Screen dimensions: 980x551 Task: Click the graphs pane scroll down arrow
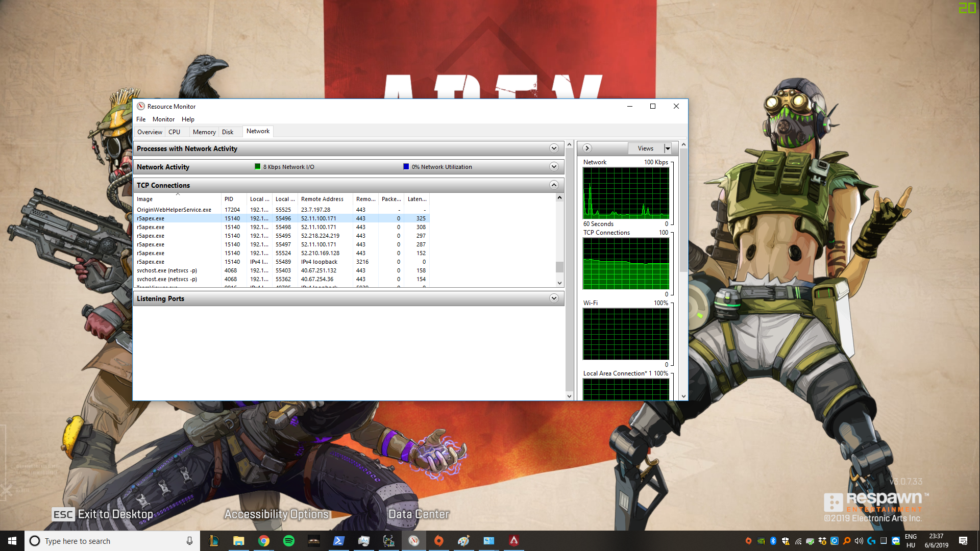tap(683, 396)
